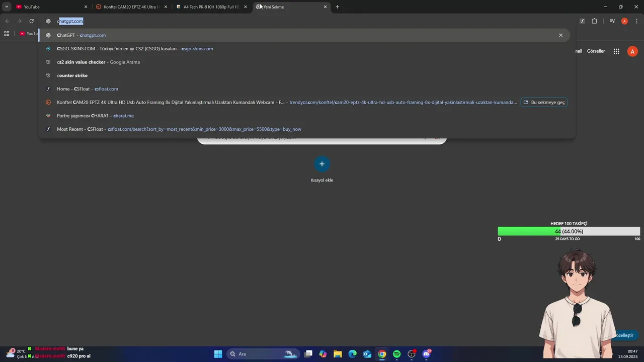Choose the counter strike search suggestion
644x362 pixels.
tap(305, 75)
